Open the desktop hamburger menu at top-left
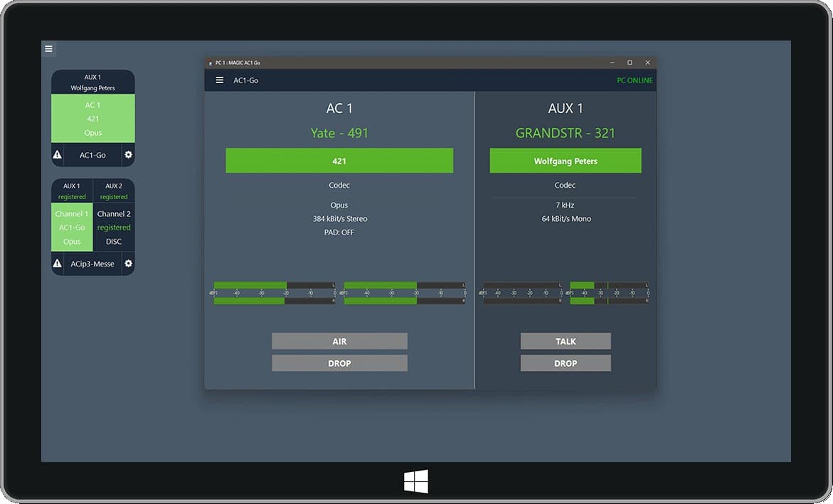 [x=48, y=49]
